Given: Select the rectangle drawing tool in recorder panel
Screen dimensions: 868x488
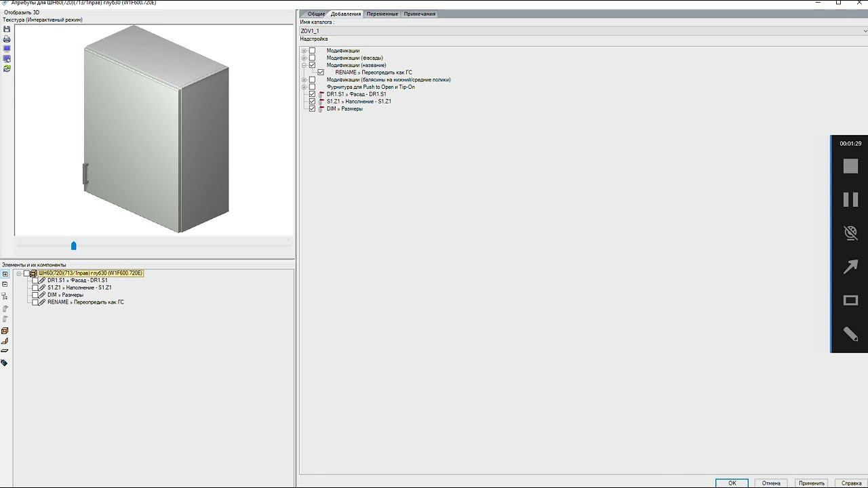Looking at the screenshot, I should 850,300.
